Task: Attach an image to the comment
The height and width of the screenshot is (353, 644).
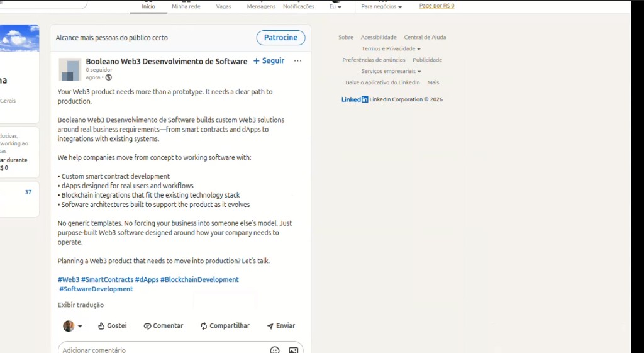Action: click(293, 350)
